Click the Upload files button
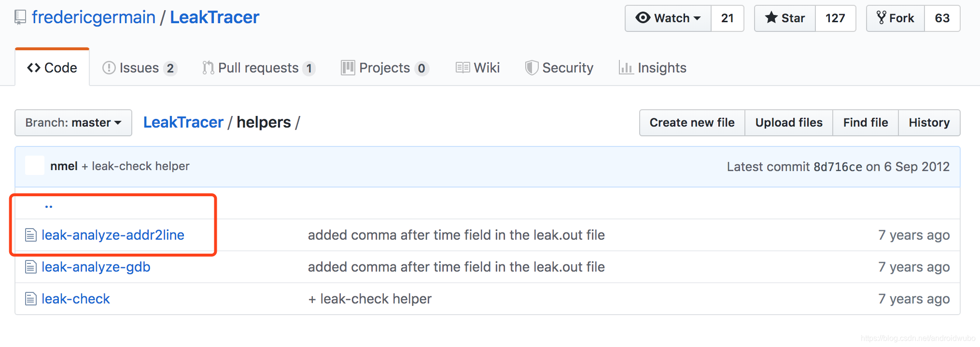The image size is (980, 347). point(789,123)
